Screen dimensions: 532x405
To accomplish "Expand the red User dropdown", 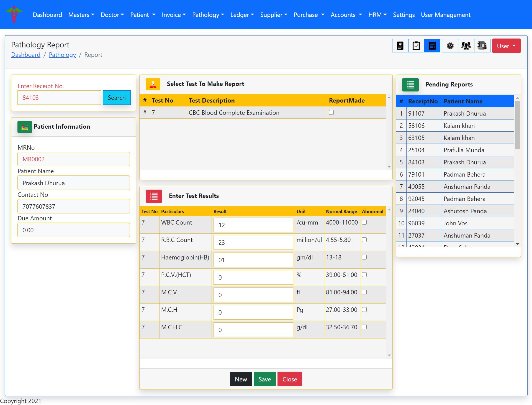I will 506,46.
